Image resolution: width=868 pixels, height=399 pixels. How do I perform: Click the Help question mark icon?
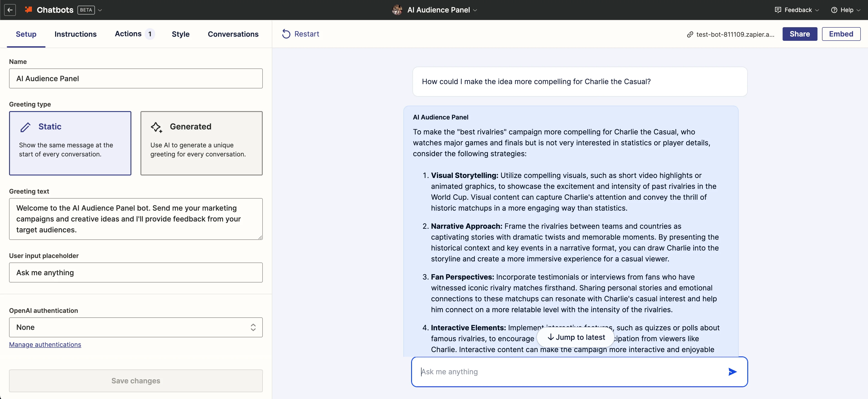click(x=834, y=10)
